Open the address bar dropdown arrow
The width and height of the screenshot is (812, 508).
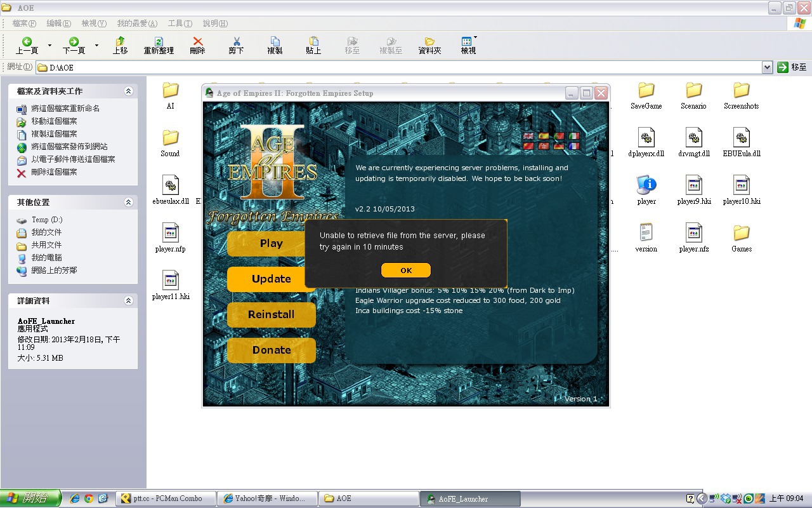[767, 67]
